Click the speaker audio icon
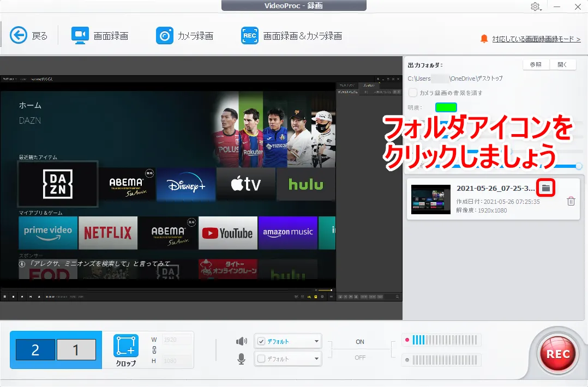The image size is (588, 387). pos(242,341)
